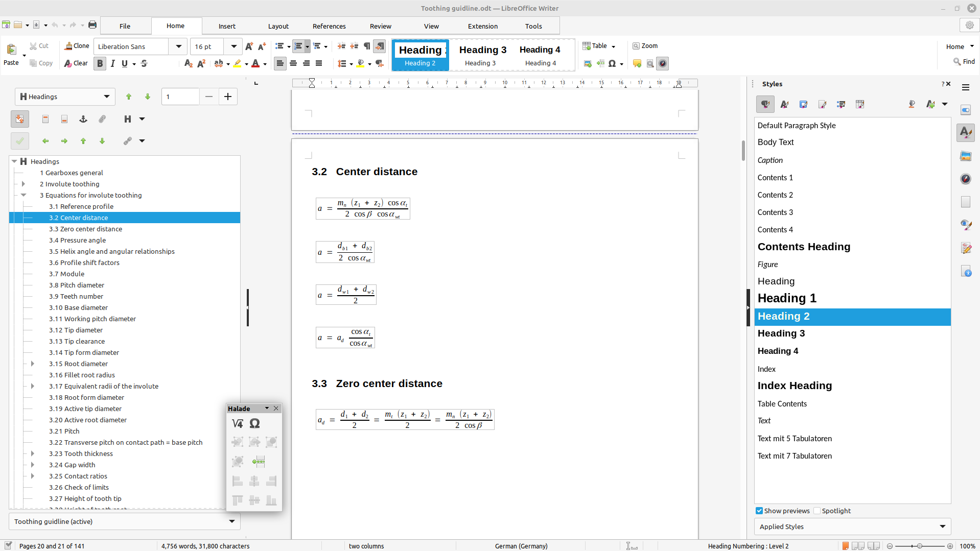The width and height of the screenshot is (980, 551).
Task: Click the Clone formatting icon
Action: (77, 46)
